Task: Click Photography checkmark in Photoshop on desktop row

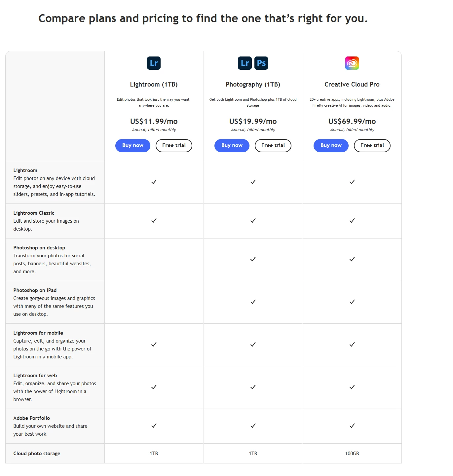Action: (x=253, y=259)
